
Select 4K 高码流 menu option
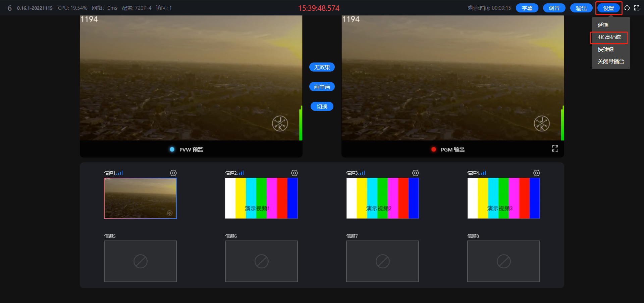[609, 37]
